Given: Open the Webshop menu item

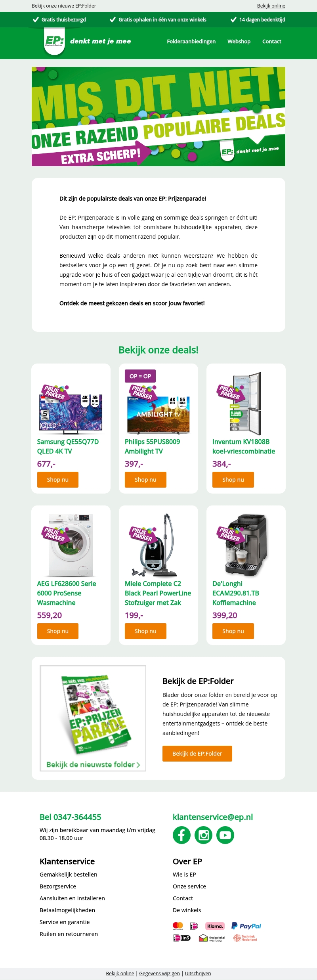Looking at the screenshot, I should click(x=239, y=41).
